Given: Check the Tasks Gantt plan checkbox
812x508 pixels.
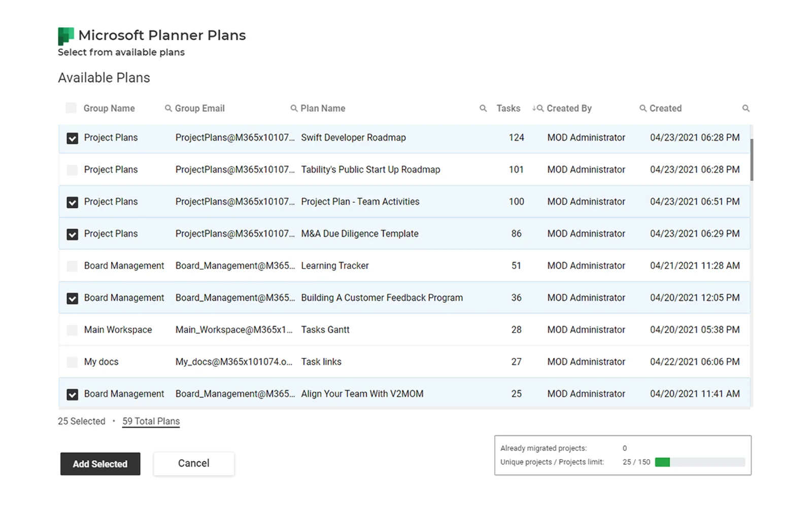Looking at the screenshot, I should [x=73, y=330].
